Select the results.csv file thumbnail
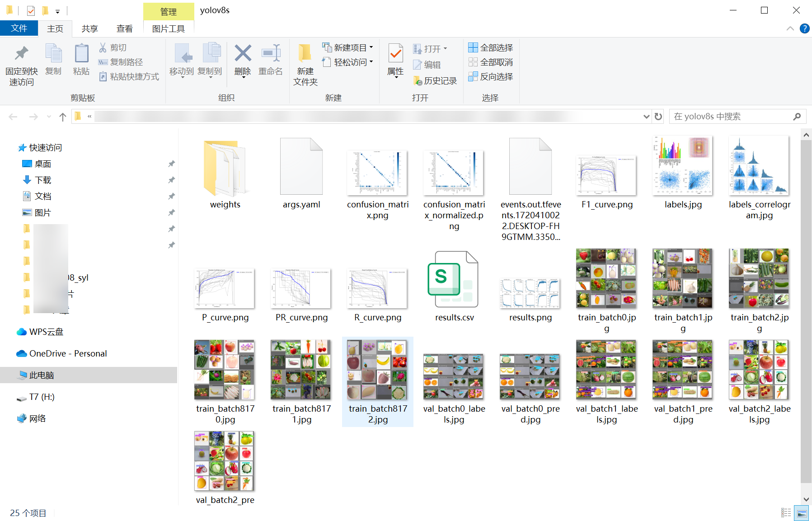The height and width of the screenshot is (521, 812). pyautogui.click(x=454, y=280)
